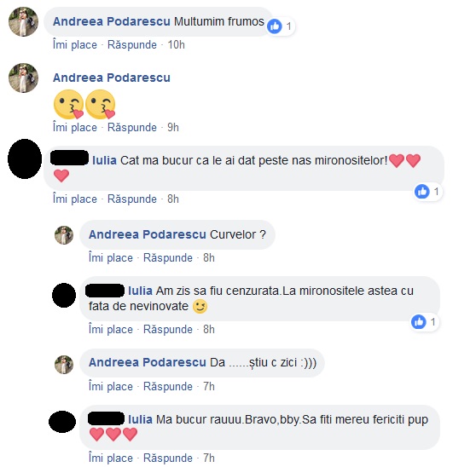Click 'Îmi place' under 'Multumim frumos' comment
The width and height of the screenshot is (476, 467).
click(75, 45)
